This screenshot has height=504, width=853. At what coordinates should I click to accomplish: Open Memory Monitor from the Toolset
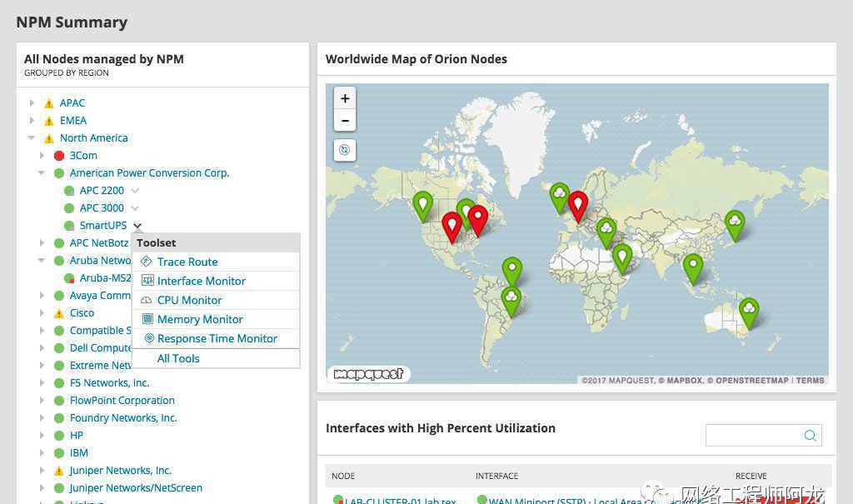tap(200, 319)
